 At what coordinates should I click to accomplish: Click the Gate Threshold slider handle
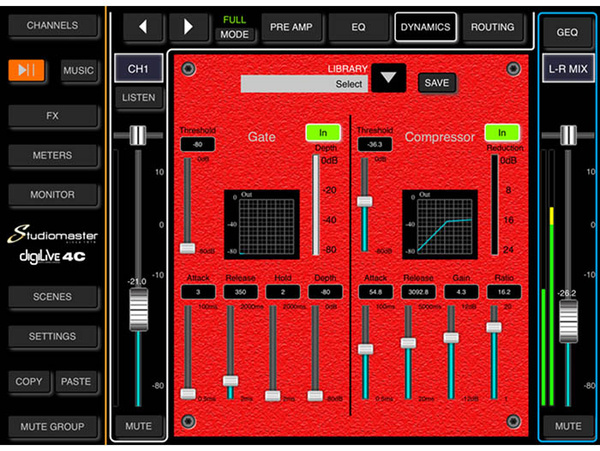pyautogui.click(x=188, y=248)
